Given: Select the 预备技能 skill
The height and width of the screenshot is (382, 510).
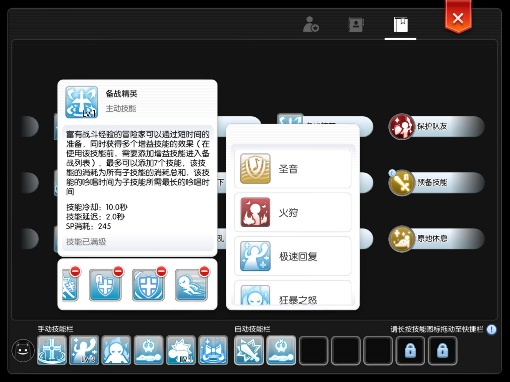Looking at the screenshot, I should click(436, 182).
